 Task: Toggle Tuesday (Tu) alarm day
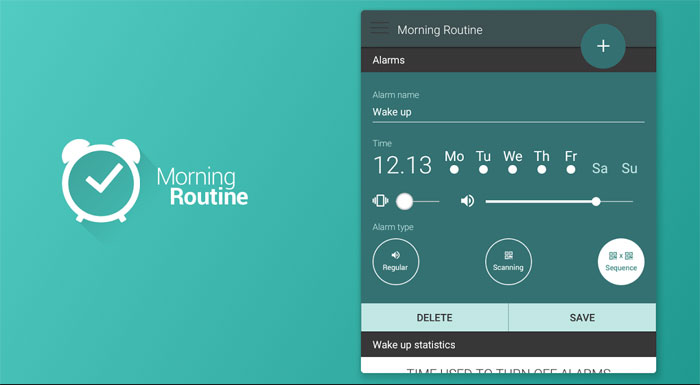[x=483, y=162]
